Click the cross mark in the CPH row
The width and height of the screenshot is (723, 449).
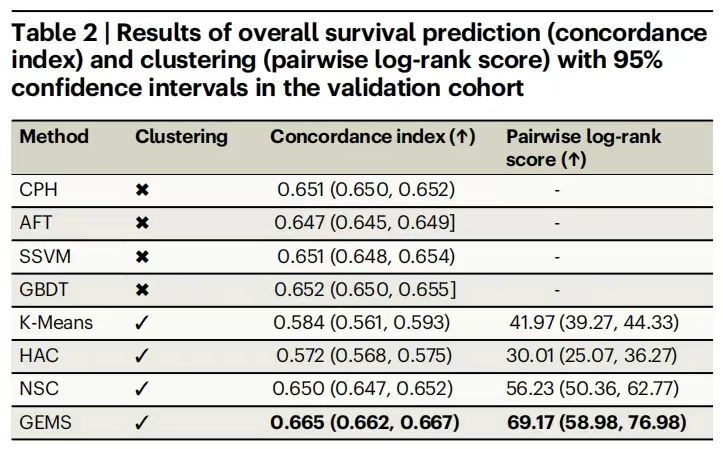pos(142,190)
